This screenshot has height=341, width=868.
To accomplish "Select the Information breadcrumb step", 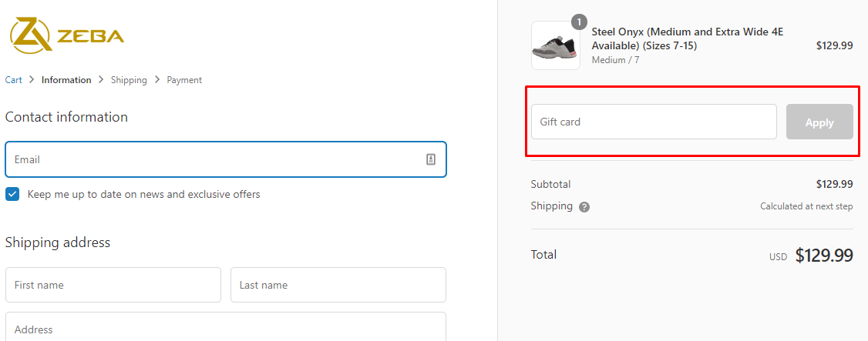I will coord(66,80).
